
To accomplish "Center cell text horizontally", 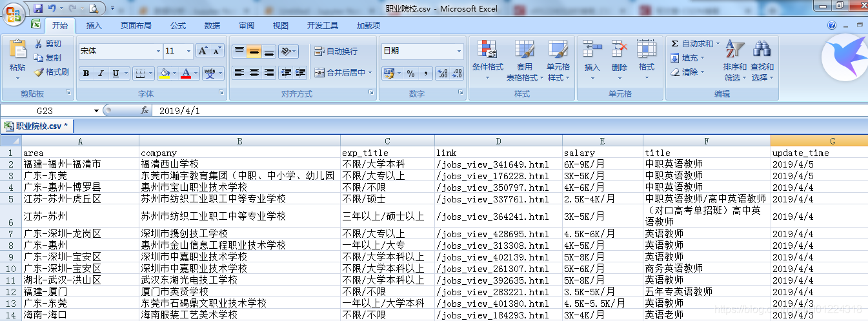I will (254, 73).
